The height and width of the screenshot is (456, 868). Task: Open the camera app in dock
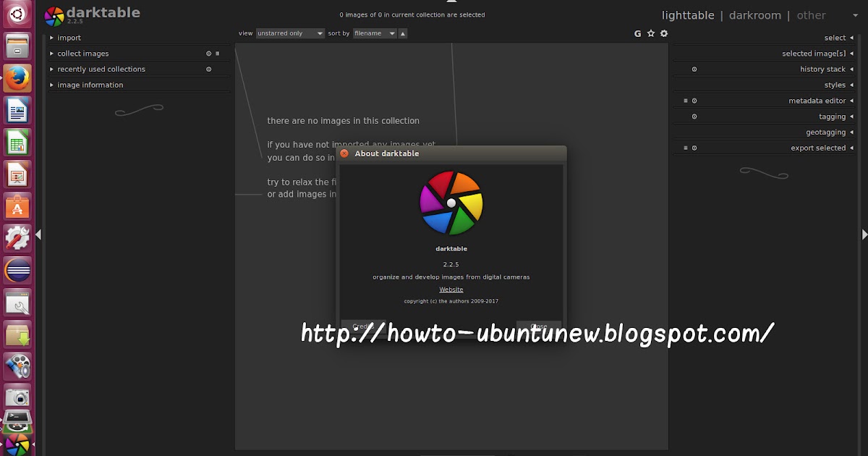(x=17, y=397)
